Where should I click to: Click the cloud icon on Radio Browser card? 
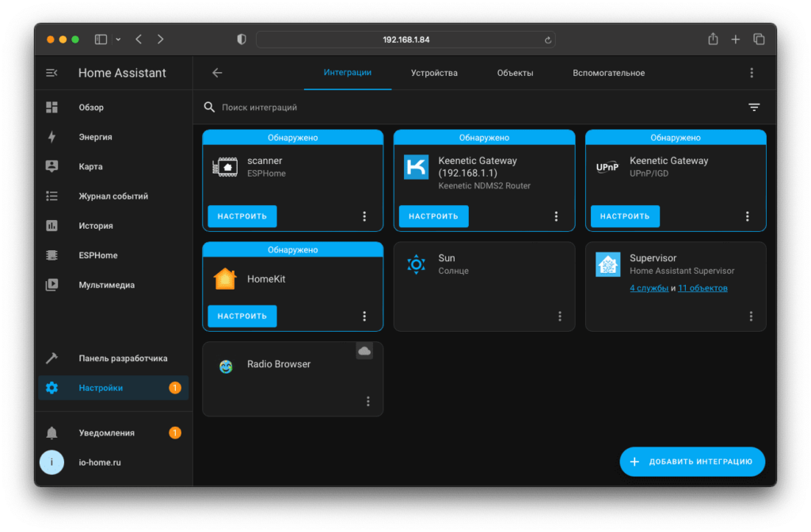pyautogui.click(x=364, y=351)
